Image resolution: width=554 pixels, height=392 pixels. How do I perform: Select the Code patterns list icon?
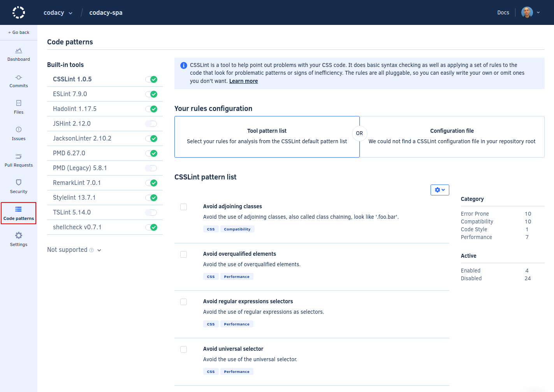pos(19,209)
